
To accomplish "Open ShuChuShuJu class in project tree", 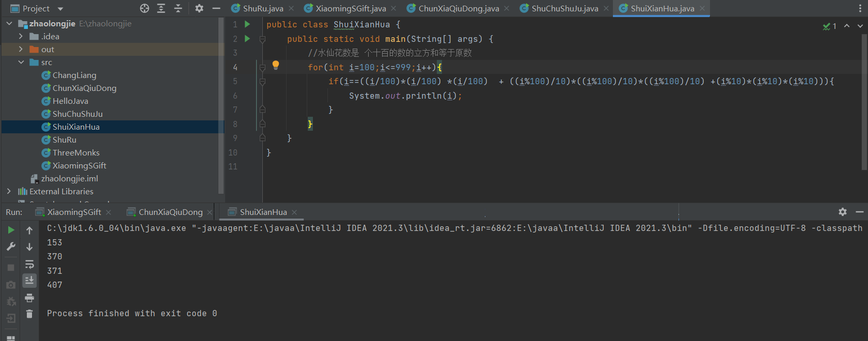I will (77, 114).
